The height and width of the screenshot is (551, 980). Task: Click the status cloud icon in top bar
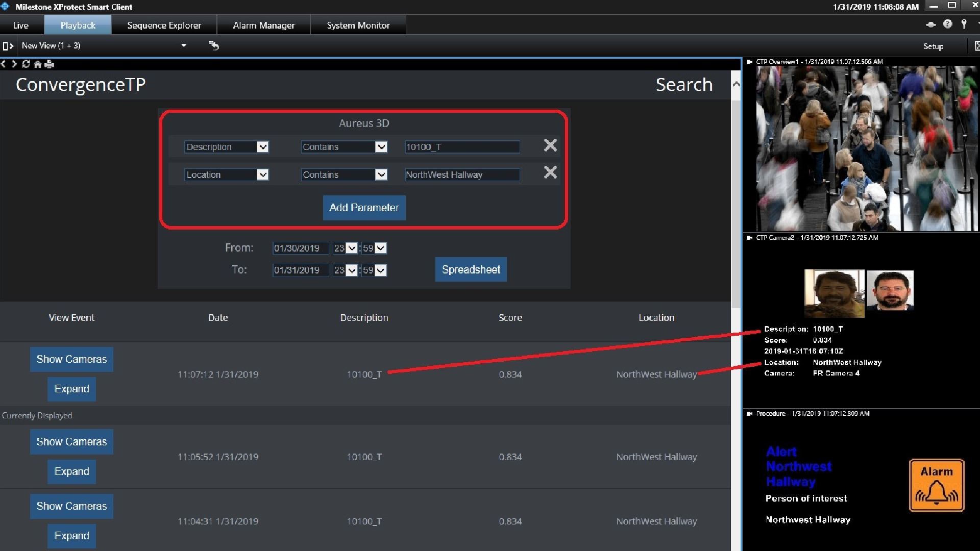pyautogui.click(x=931, y=24)
